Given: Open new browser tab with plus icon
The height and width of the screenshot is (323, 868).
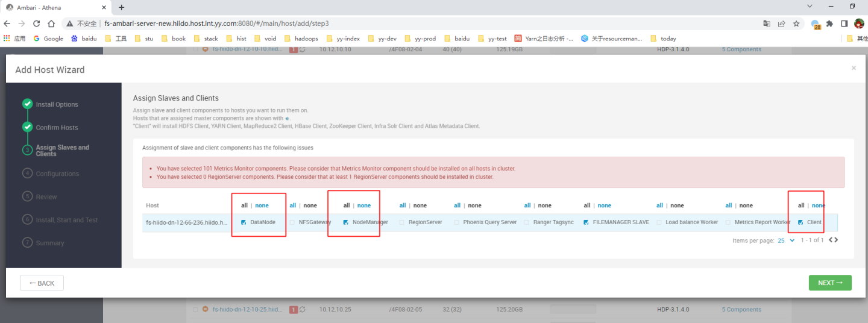Looking at the screenshot, I should [121, 7].
